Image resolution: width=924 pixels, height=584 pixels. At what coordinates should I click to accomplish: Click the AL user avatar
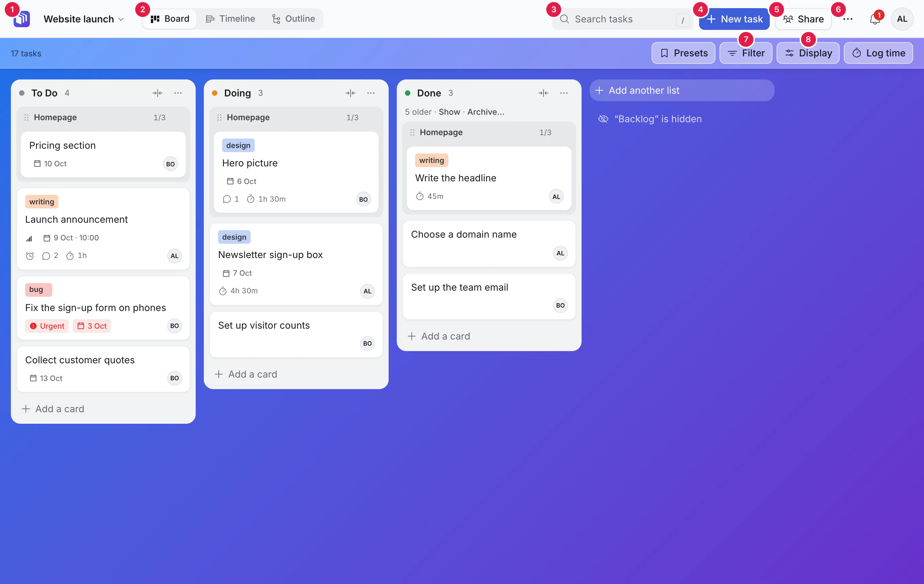(x=902, y=19)
